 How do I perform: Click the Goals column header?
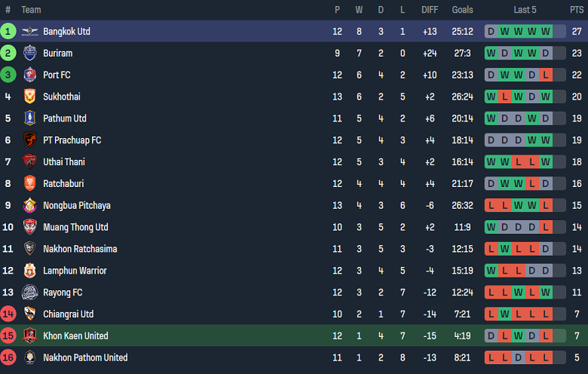[462, 10]
